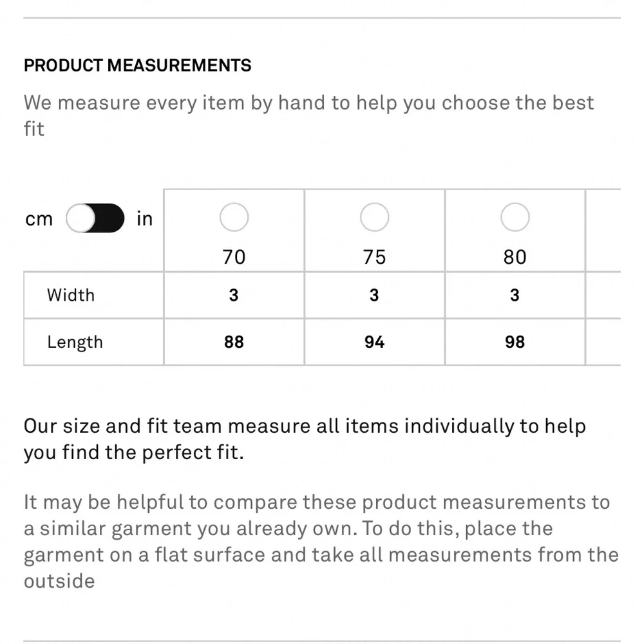
Task: Select the size 75 radio button
Action: (375, 217)
